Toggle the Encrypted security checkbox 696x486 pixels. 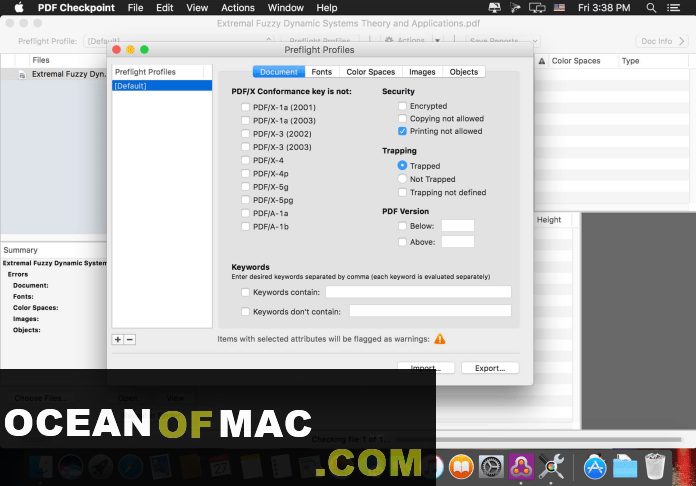pos(402,106)
